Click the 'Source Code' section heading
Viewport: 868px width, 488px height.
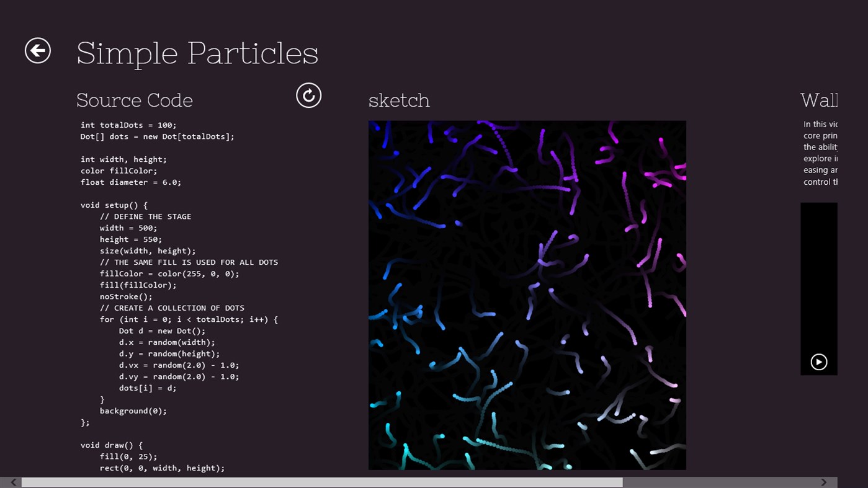pyautogui.click(x=134, y=100)
